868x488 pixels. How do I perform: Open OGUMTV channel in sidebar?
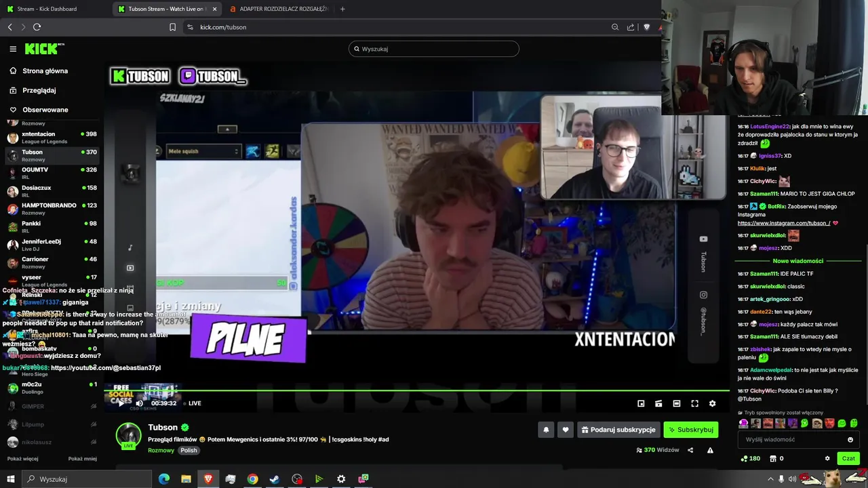pos(52,173)
